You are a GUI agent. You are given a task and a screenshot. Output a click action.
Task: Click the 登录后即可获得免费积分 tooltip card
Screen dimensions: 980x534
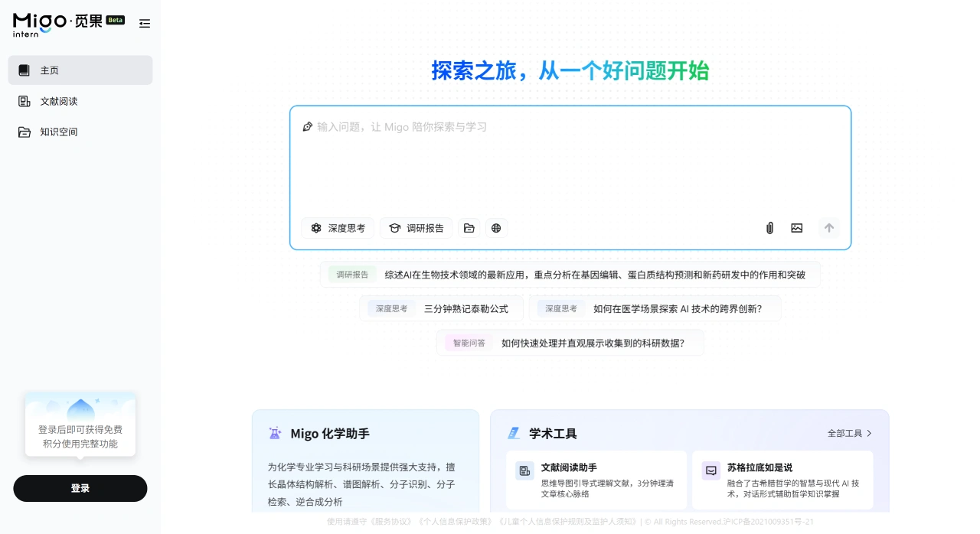[80, 426]
